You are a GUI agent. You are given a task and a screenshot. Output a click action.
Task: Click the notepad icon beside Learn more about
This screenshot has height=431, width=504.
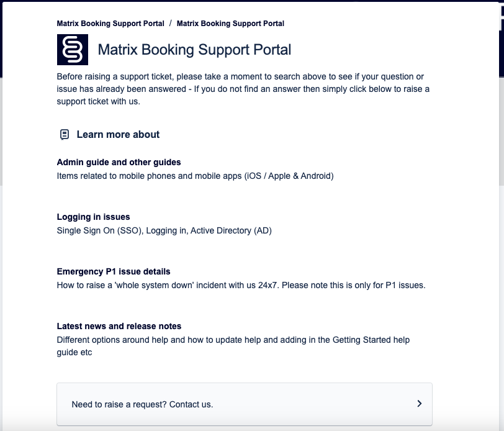[x=64, y=135]
